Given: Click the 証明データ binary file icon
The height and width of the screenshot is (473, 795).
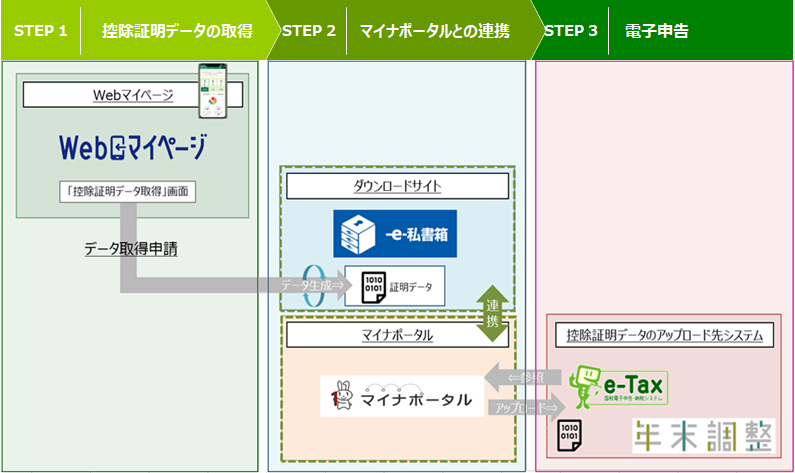Looking at the screenshot, I should (373, 287).
